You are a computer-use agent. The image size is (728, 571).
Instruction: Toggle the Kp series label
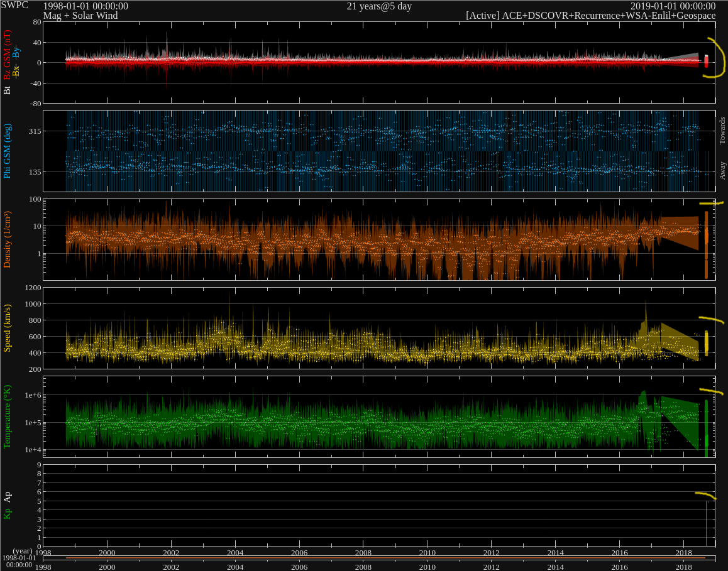pos(7,513)
